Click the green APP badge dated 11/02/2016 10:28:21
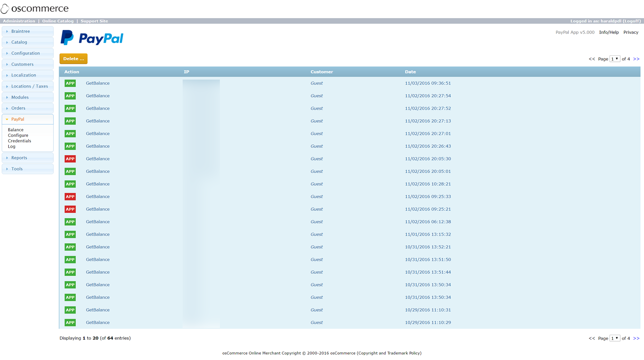The width and height of the screenshot is (644, 360). pyautogui.click(x=70, y=184)
